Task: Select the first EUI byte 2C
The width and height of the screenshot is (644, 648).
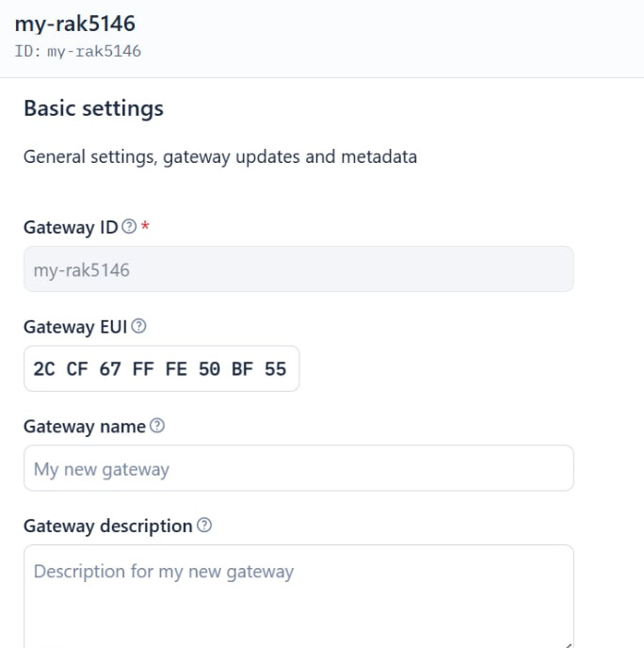Action: pyautogui.click(x=44, y=369)
